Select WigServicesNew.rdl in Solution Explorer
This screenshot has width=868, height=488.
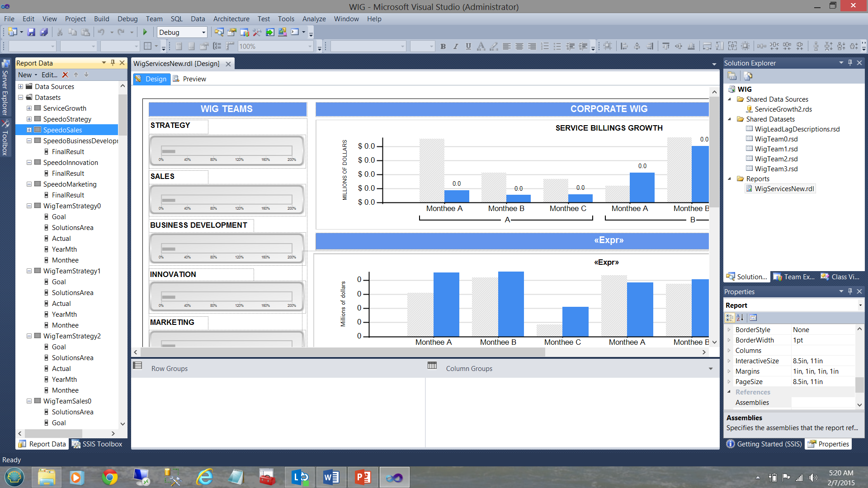click(x=784, y=189)
